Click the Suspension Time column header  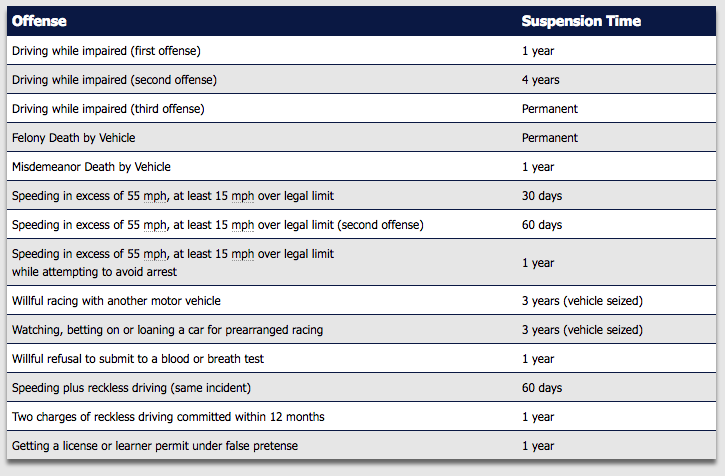[x=581, y=21]
